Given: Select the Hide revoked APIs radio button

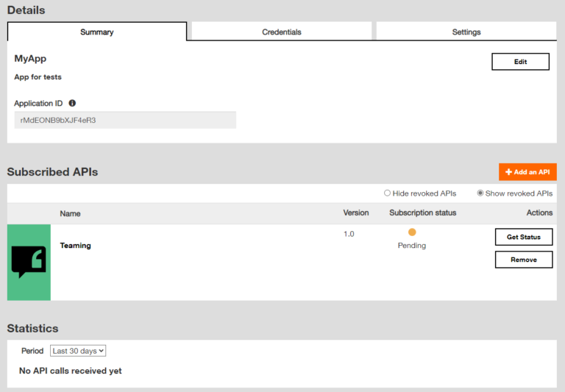Looking at the screenshot, I should coord(388,193).
